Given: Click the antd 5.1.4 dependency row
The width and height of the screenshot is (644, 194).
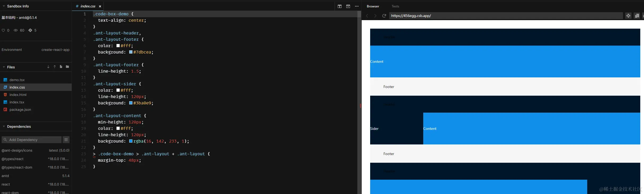Looking at the screenshot, I should click(x=36, y=176).
